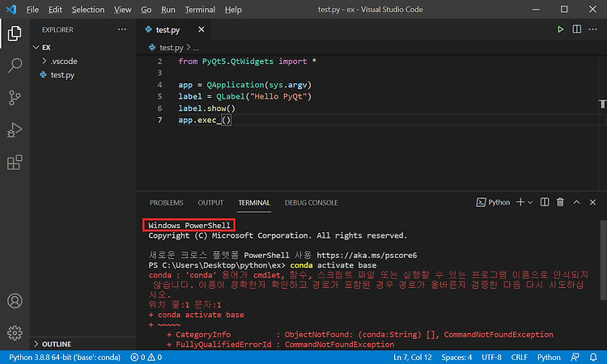607x364 pixels.
Task: Open the Run menu
Action: 168,9
